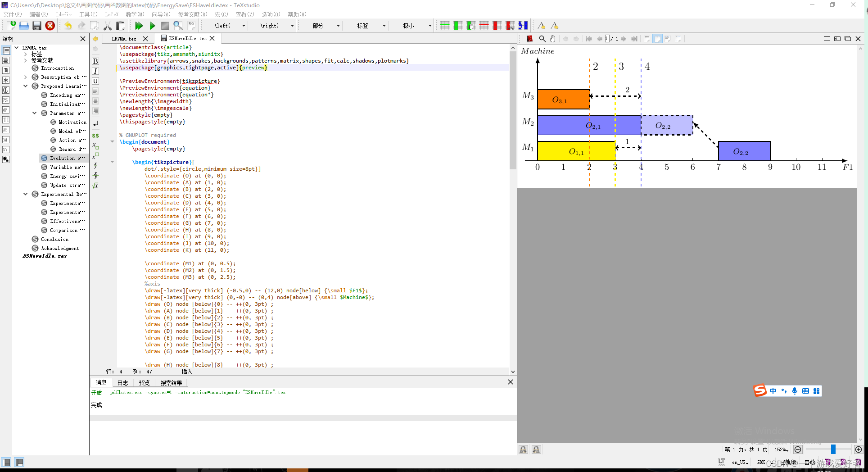Screen dimensions: 868x472
Task: Collapse the Experimental Results tree section
Action: pyautogui.click(x=25, y=194)
